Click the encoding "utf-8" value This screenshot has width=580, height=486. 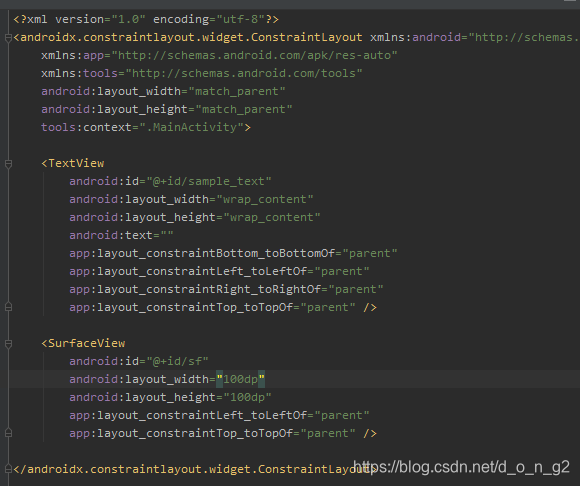[x=241, y=19]
